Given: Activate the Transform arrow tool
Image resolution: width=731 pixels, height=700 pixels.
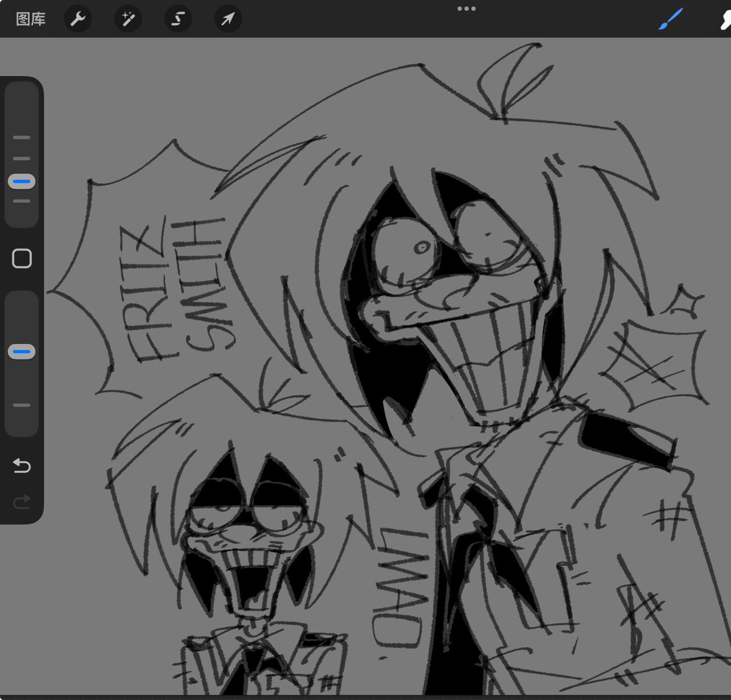Looking at the screenshot, I should click(x=228, y=19).
